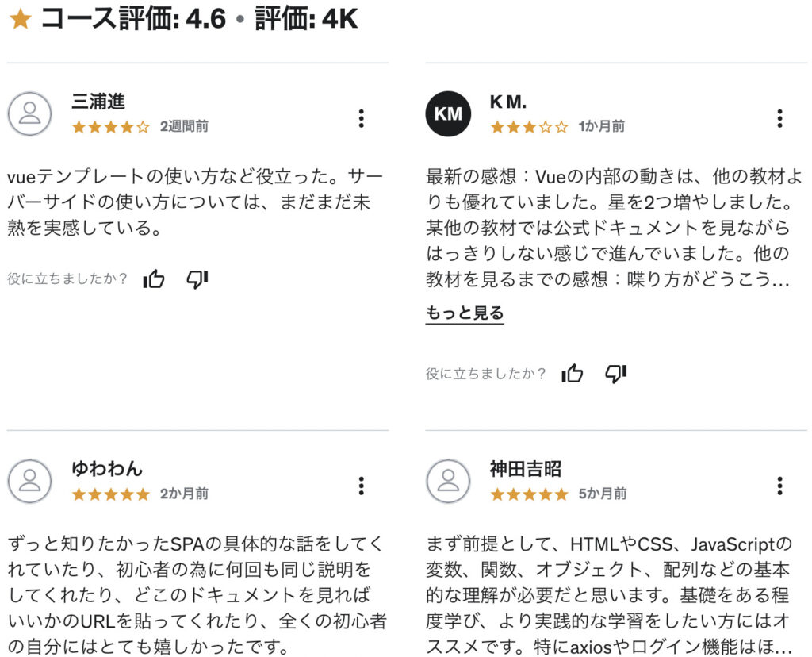Image resolution: width=812 pixels, height=657 pixels.
Task: Open options menu for K M.'s review
Action: [779, 119]
